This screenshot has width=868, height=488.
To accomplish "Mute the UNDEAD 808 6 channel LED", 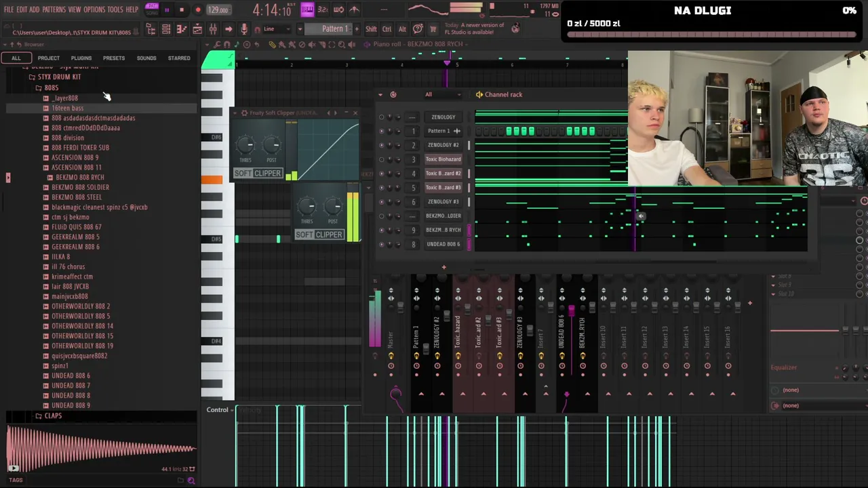I will 381,244.
